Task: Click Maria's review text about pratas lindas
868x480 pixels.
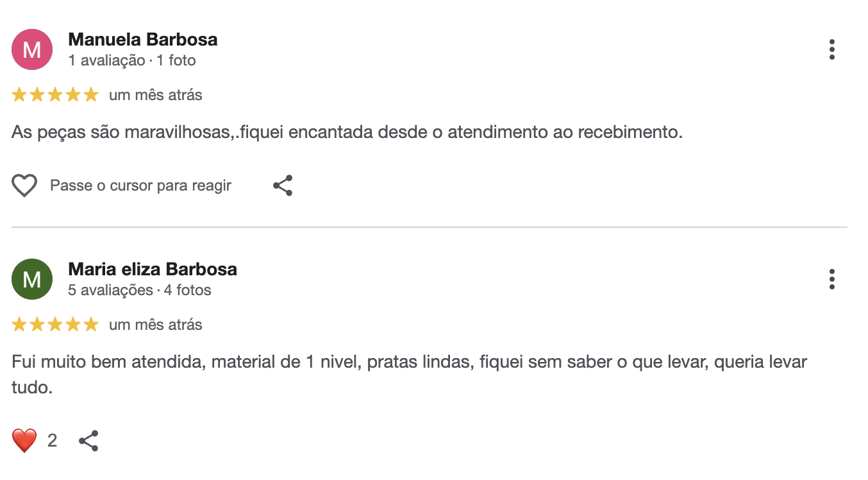Action: click(409, 362)
